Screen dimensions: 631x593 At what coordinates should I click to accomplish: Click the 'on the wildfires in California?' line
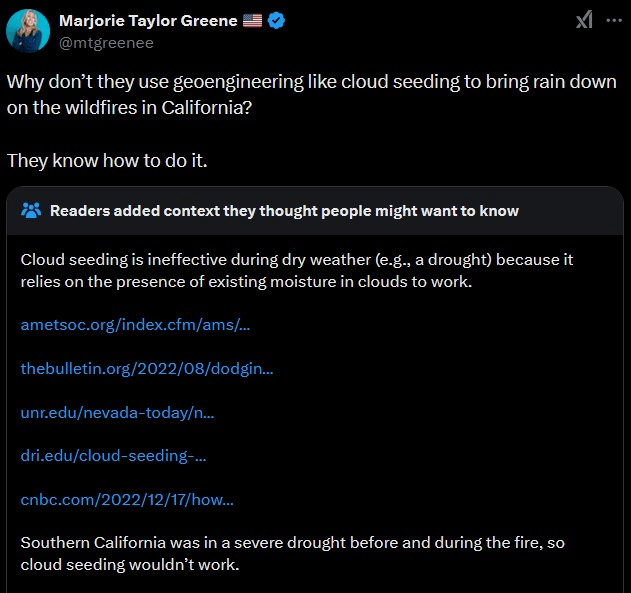129,106
